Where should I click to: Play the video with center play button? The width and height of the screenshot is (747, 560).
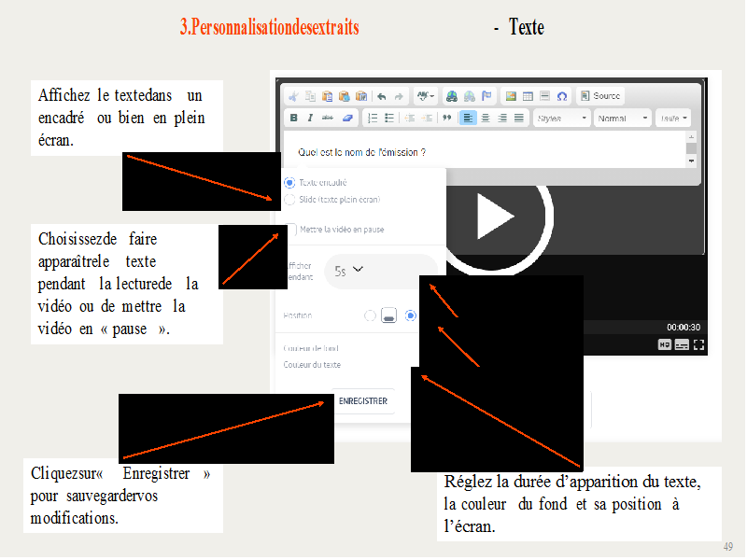click(495, 217)
